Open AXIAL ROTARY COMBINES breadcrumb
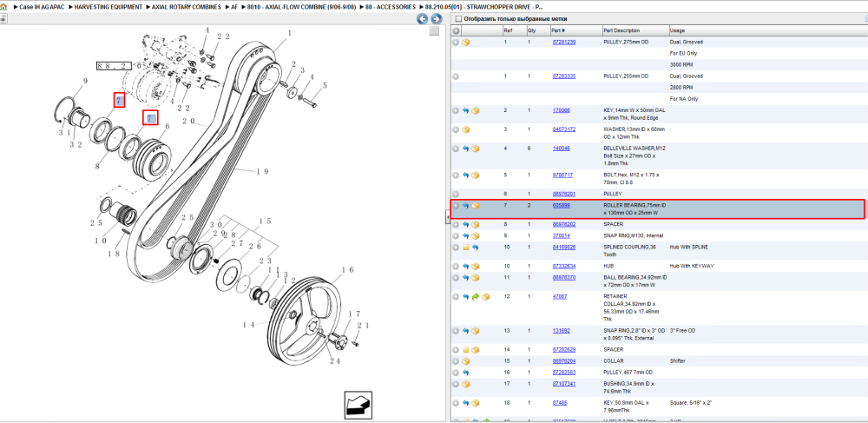 coord(186,7)
